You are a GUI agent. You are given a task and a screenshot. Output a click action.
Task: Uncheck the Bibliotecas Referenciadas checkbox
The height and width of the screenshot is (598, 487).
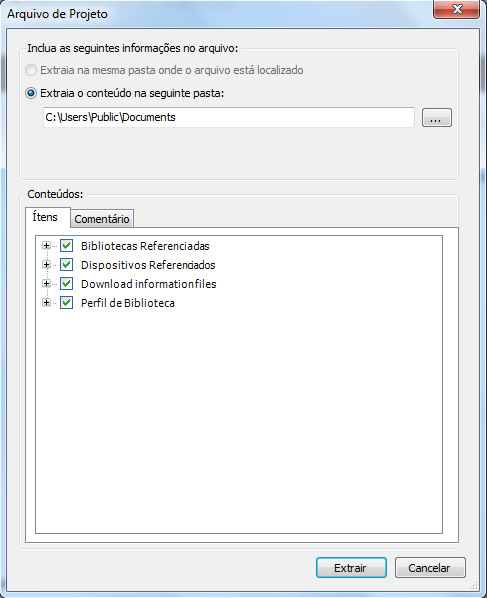[x=67, y=246]
